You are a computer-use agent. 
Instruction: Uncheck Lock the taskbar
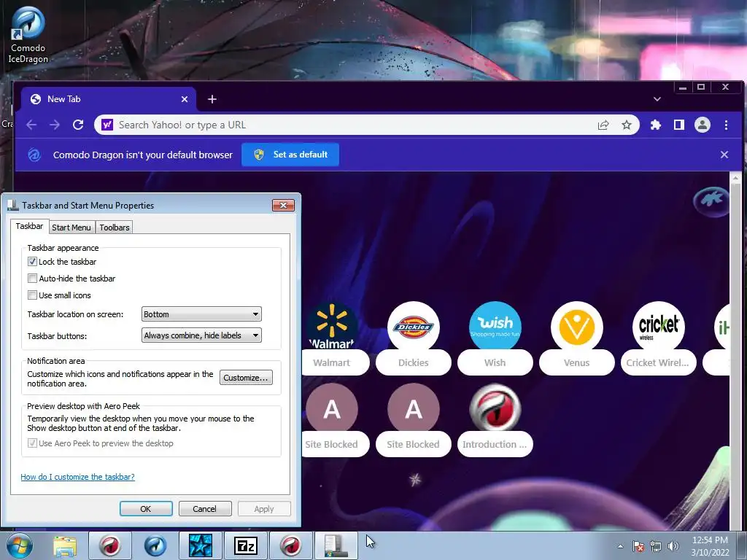[32, 262]
